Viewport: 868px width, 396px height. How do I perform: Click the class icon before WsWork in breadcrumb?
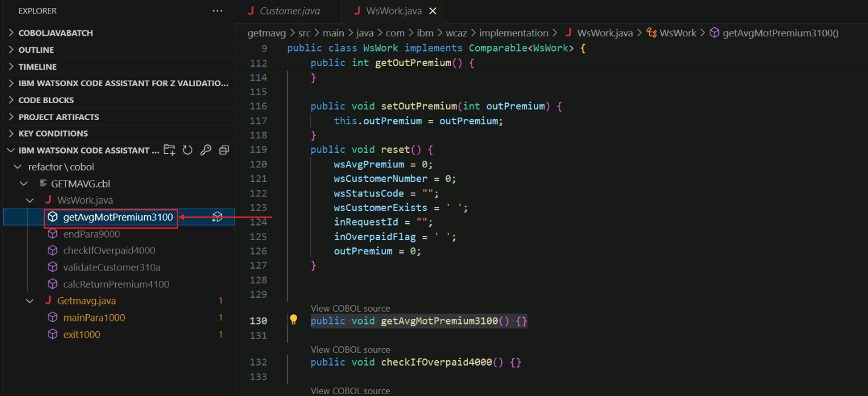(x=652, y=33)
